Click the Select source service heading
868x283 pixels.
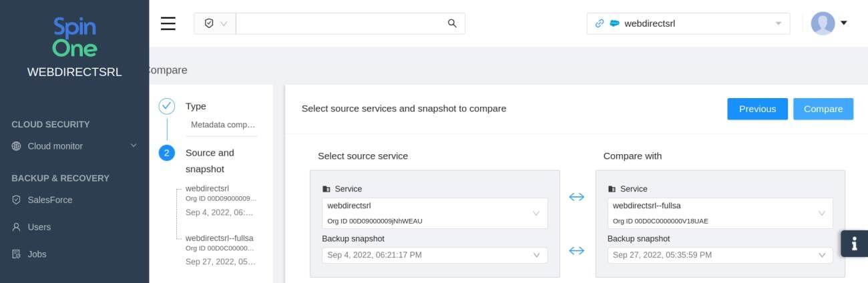pyautogui.click(x=363, y=156)
